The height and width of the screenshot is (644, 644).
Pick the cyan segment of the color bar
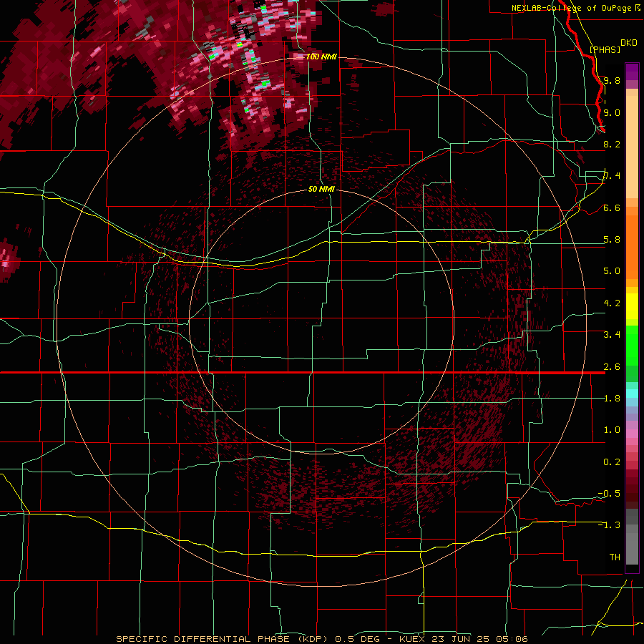click(x=632, y=394)
